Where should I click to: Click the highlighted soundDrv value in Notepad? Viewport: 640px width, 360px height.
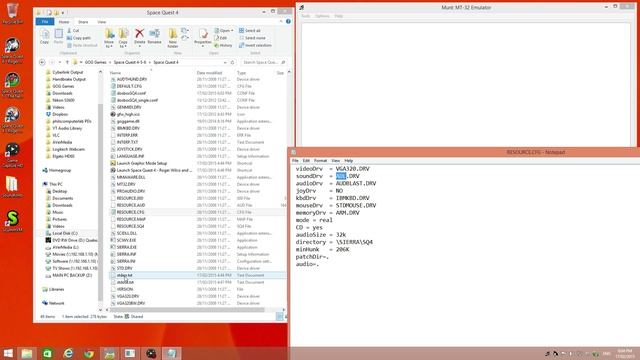[341, 176]
